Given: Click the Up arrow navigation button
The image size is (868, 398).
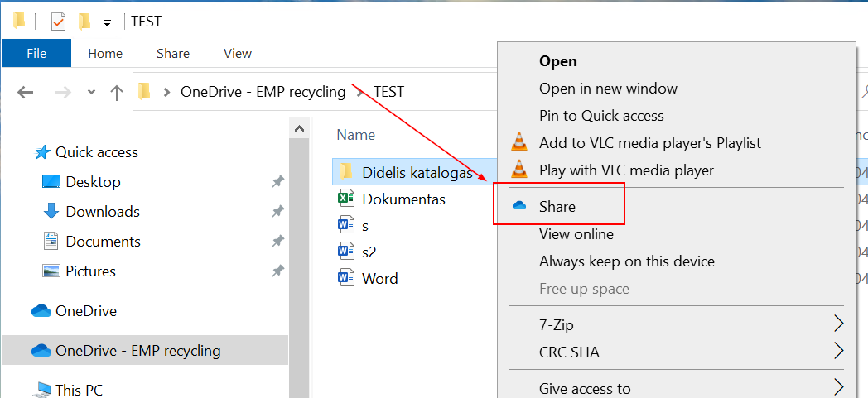Looking at the screenshot, I should pos(117,92).
